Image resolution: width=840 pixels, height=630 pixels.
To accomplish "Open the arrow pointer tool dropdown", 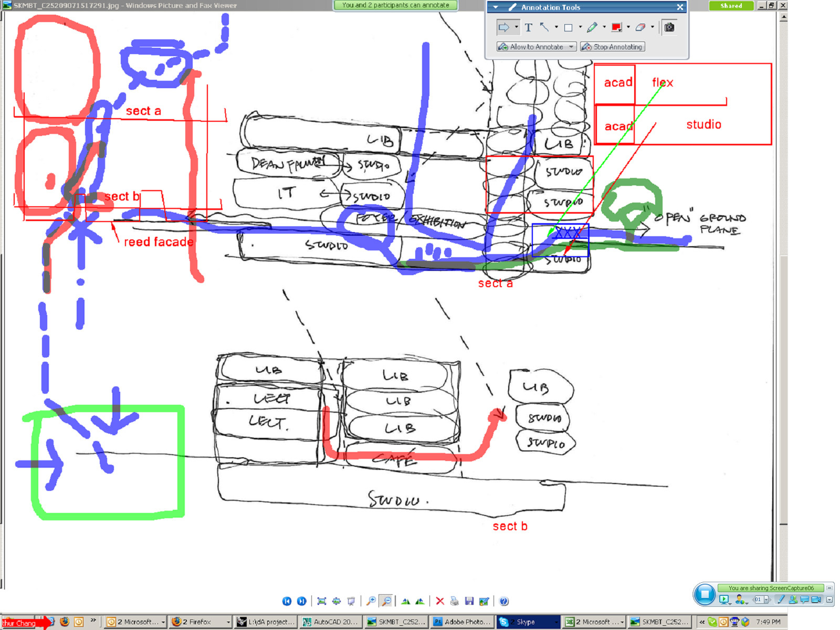I will click(517, 27).
